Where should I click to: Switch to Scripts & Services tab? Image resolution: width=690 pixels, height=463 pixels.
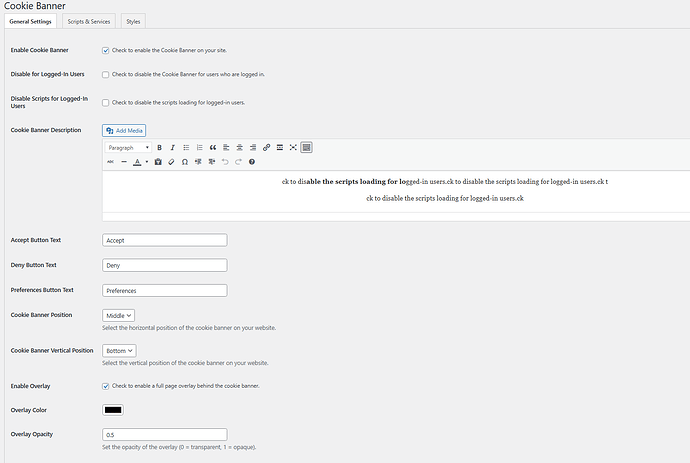pyautogui.click(x=89, y=21)
